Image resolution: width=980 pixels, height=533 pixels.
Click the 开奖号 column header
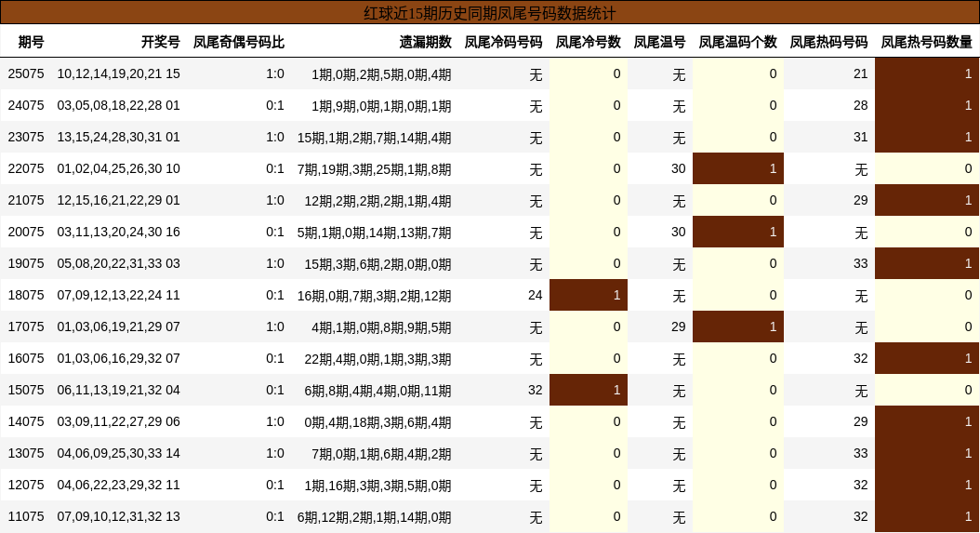(x=160, y=42)
